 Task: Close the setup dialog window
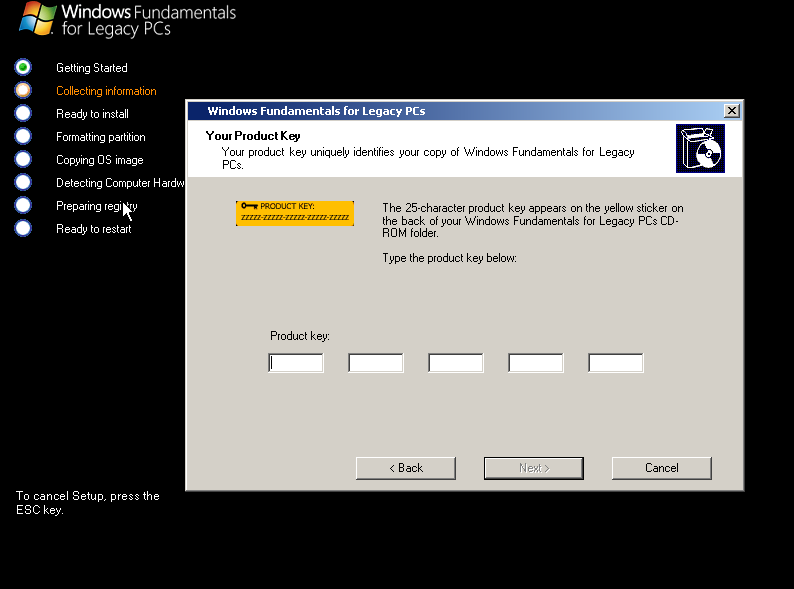point(732,111)
